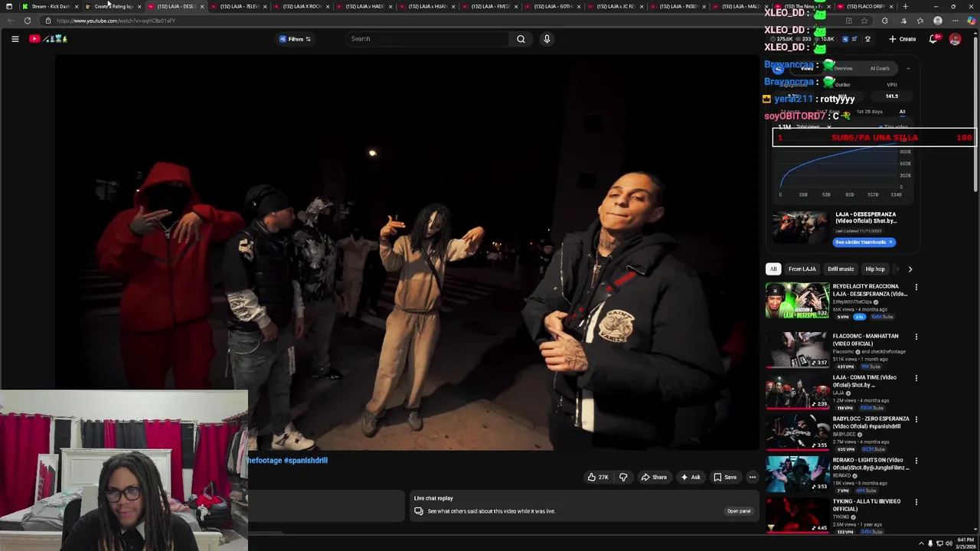Open the Live chat replay panel
Screen dimensions: 980x551
[x=739, y=511]
